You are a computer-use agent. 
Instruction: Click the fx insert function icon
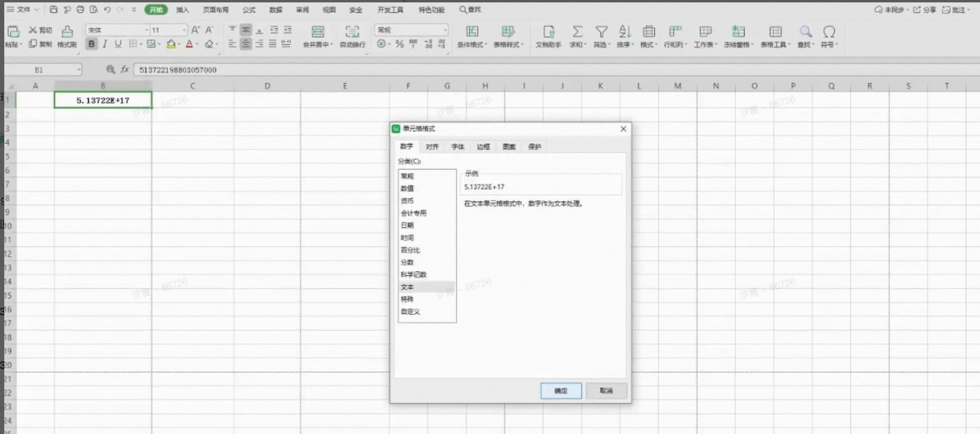click(x=125, y=69)
